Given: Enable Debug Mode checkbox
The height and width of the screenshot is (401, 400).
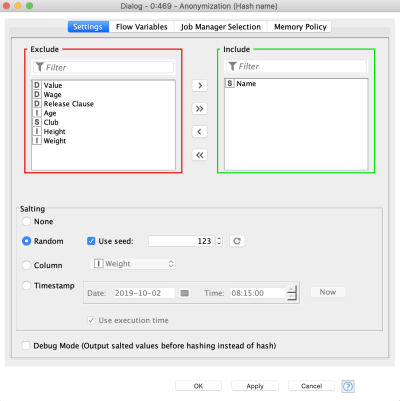Looking at the screenshot, I should click(26, 345).
